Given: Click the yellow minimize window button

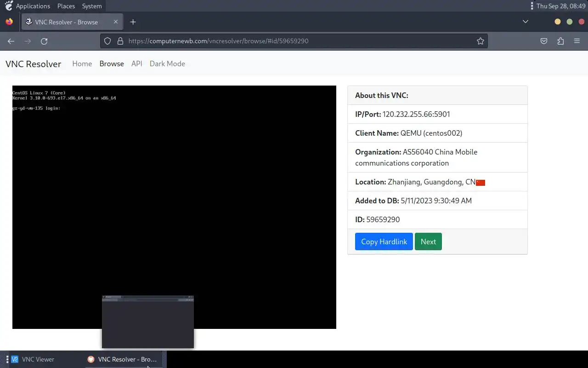Looking at the screenshot, I should (558, 22).
